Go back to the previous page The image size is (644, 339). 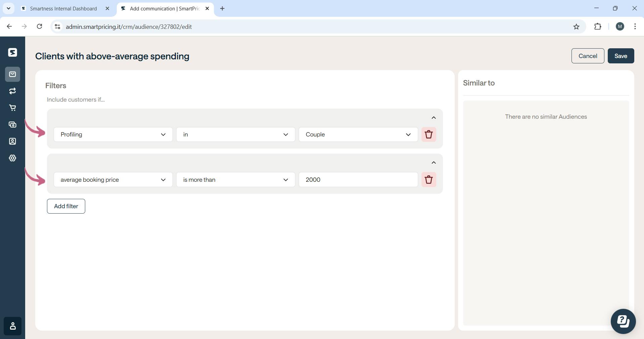[x=9, y=26]
